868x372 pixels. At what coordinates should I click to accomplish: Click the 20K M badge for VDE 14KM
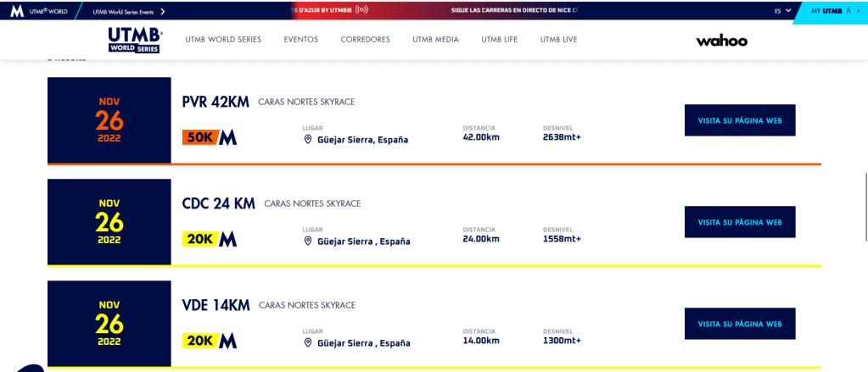tap(210, 341)
